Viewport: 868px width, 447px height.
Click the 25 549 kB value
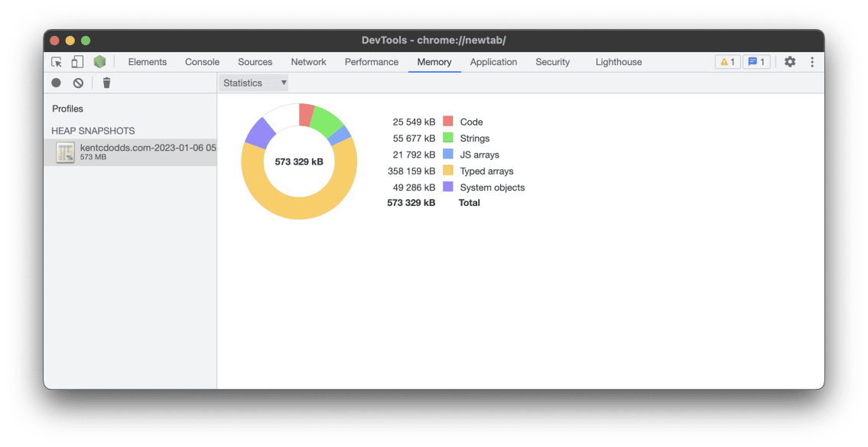[414, 122]
